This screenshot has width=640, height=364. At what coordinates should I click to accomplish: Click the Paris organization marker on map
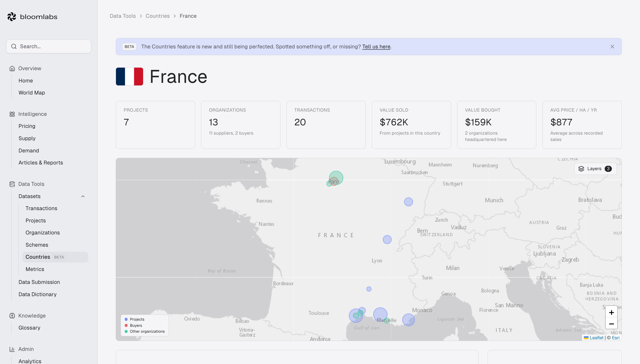336,178
